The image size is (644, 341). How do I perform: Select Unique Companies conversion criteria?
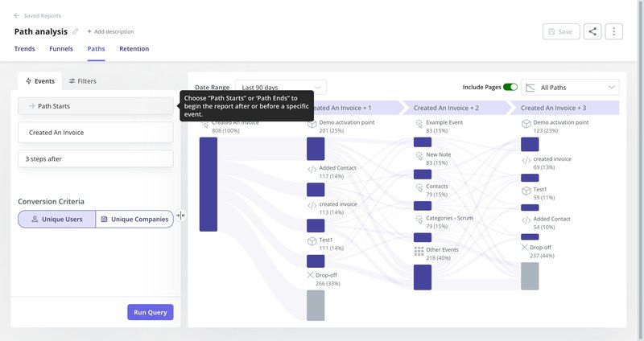[x=134, y=219]
